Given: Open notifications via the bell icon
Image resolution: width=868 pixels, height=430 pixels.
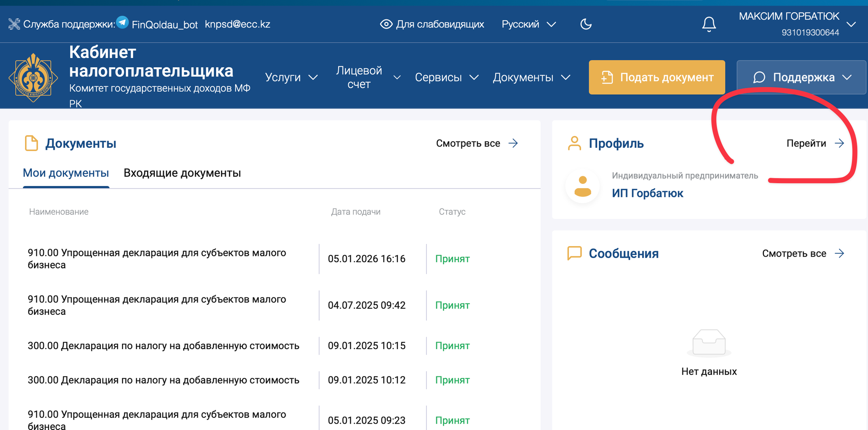Looking at the screenshot, I should (709, 24).
